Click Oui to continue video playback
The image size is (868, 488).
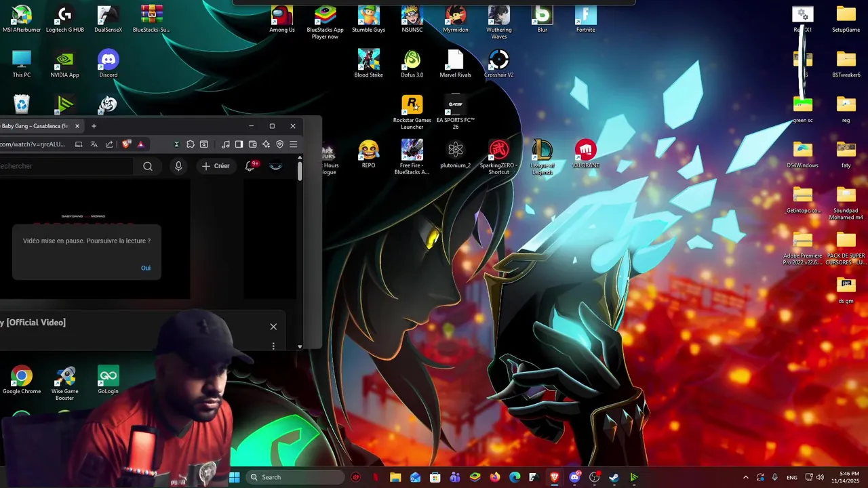pyautogui.click(x=146, y=268)
